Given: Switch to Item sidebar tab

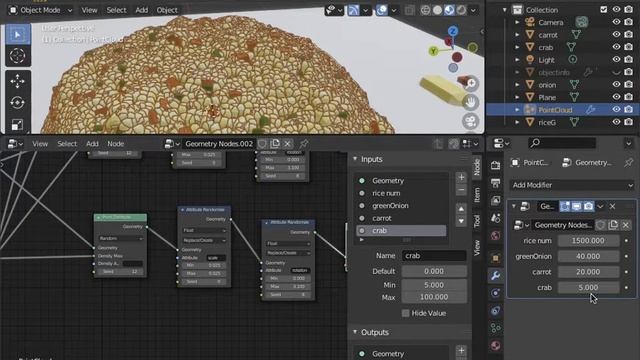Looking at the screenshot, I should coord(477,195).
